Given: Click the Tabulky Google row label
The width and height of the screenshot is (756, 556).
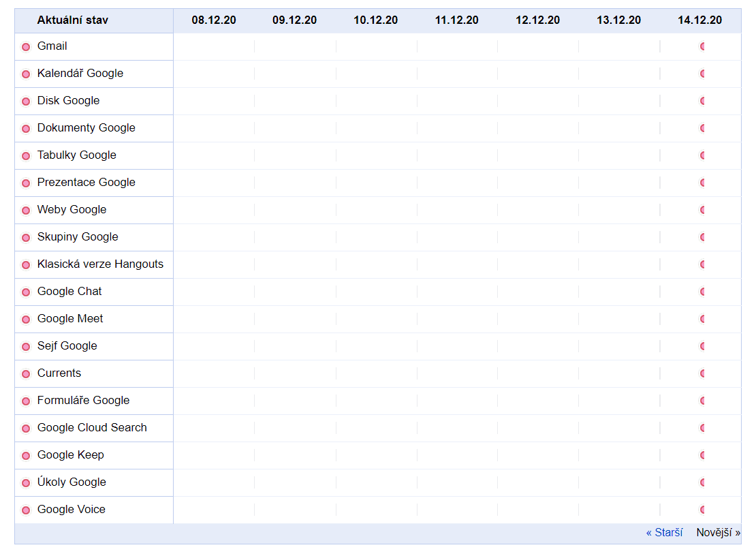Looking at the screenshot, I should (76, 155).
